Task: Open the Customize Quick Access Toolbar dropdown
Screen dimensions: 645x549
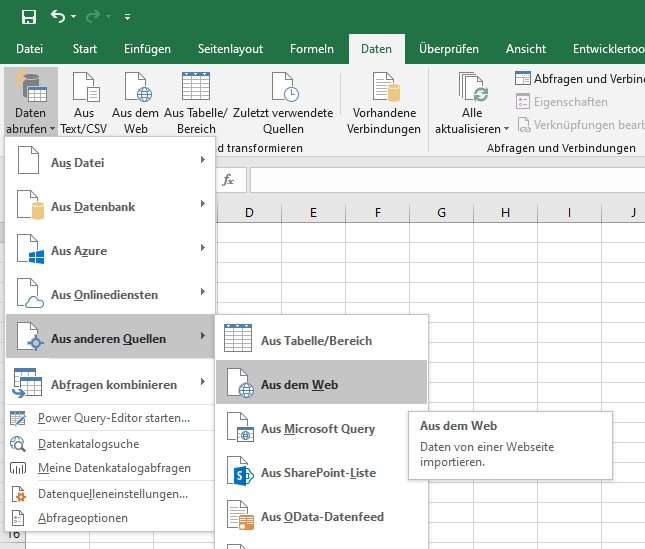Action: pyautogui.click(x=128, y=17)
